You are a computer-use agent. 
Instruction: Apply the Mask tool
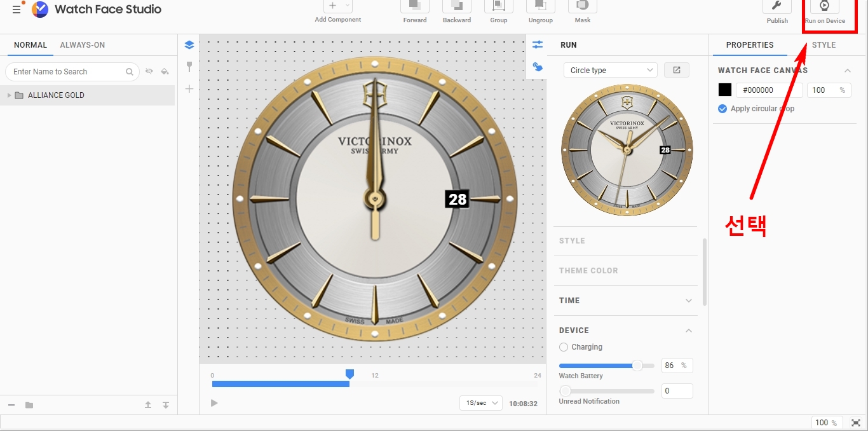[x=583, y=6]
